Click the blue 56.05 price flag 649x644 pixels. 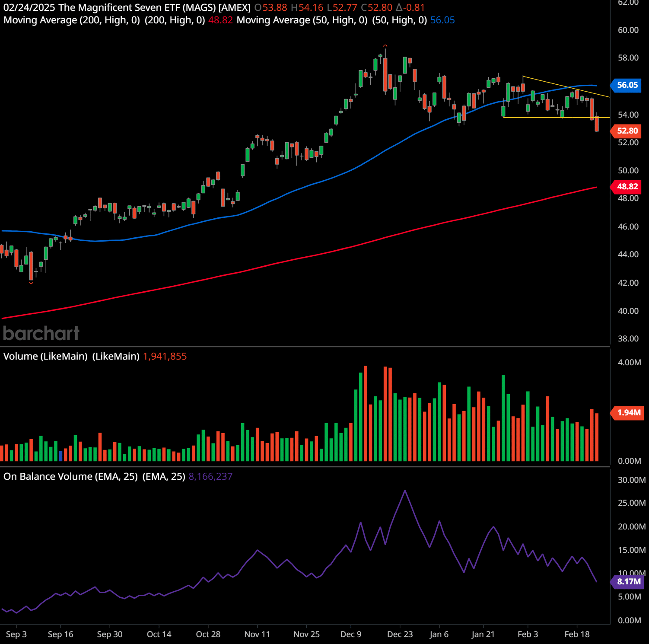pyautogui.click(x=626, y=86)
